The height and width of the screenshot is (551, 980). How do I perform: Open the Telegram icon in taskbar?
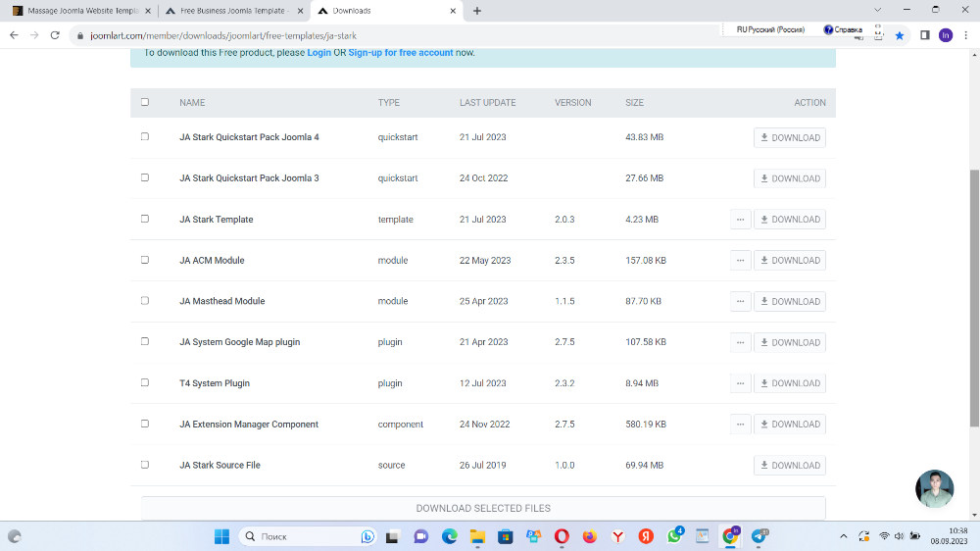[759, 536]
